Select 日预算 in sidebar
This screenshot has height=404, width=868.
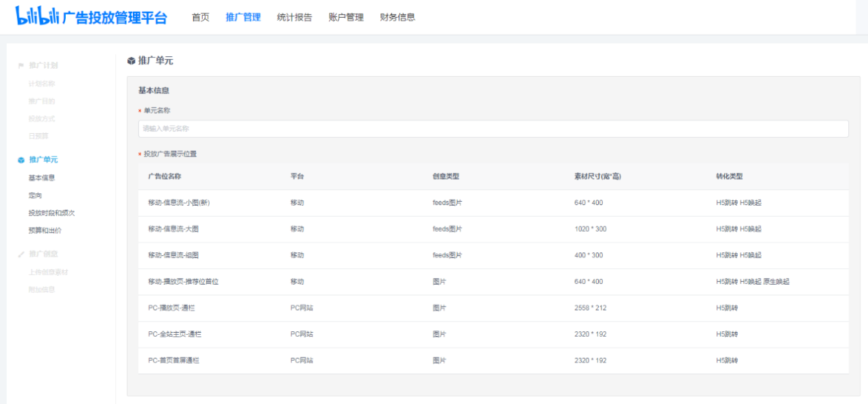tap(38, 136)
